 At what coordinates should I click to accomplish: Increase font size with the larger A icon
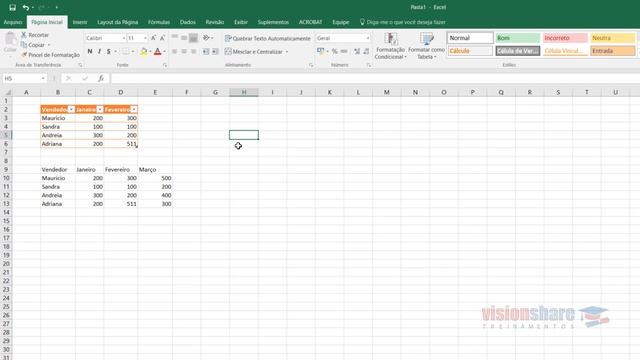coord(153,38)
